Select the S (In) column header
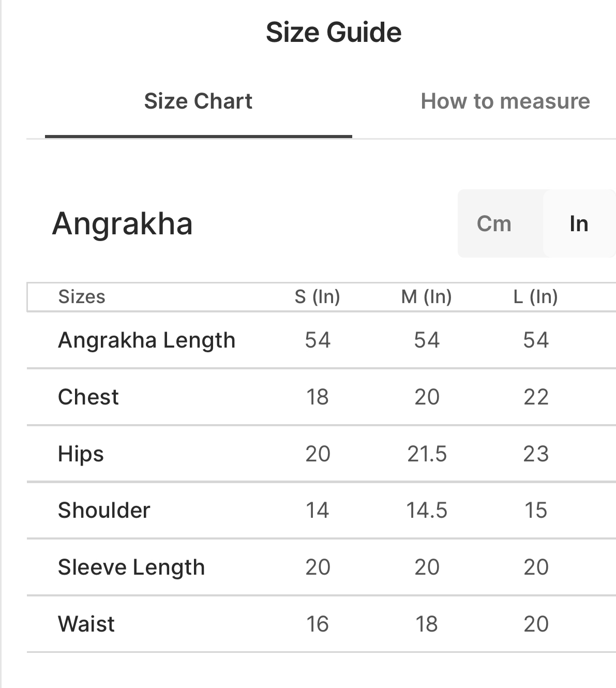Image resolution: width=616 pixels, height=688 pixels. click(x=317, y=297)
